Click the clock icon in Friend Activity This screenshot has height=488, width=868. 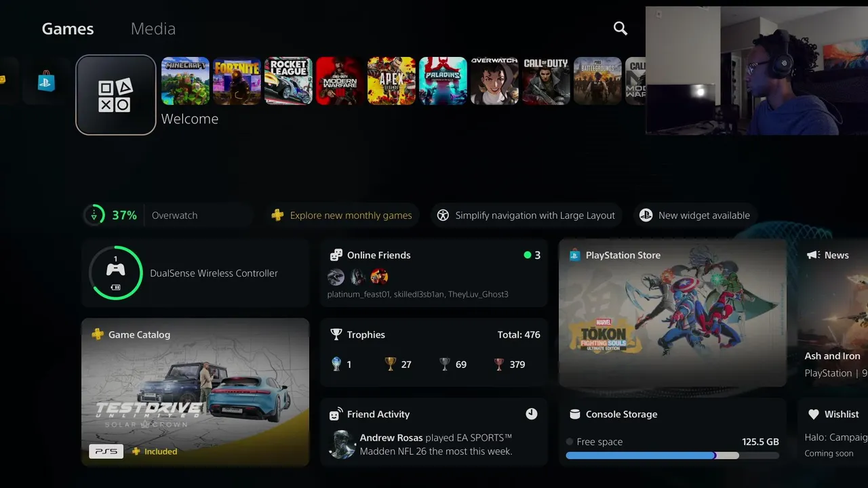[x=532, y=413]
